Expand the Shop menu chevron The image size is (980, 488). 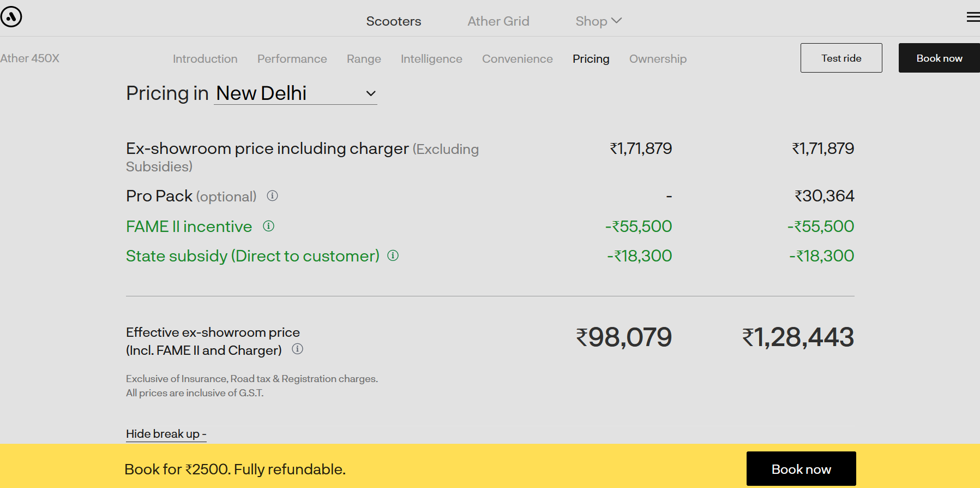coord(617,21)
